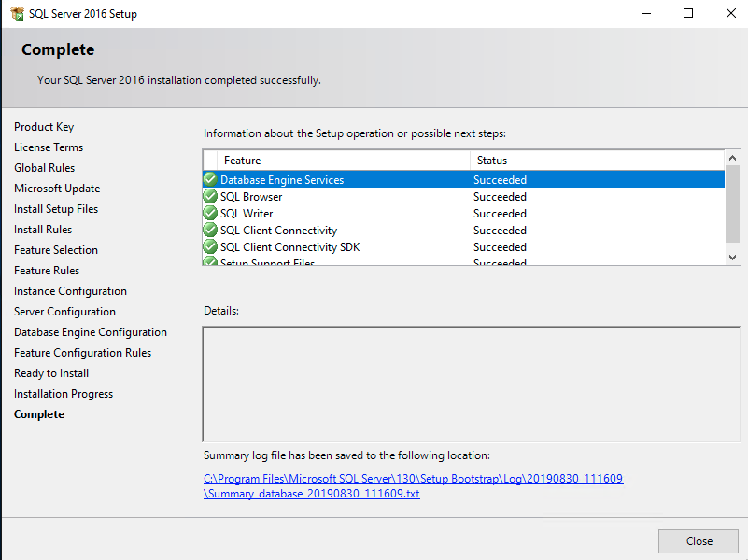Click the green checkmark beside SQL Writer
Viewport: 748px width, 560px height.
[210, 214]
